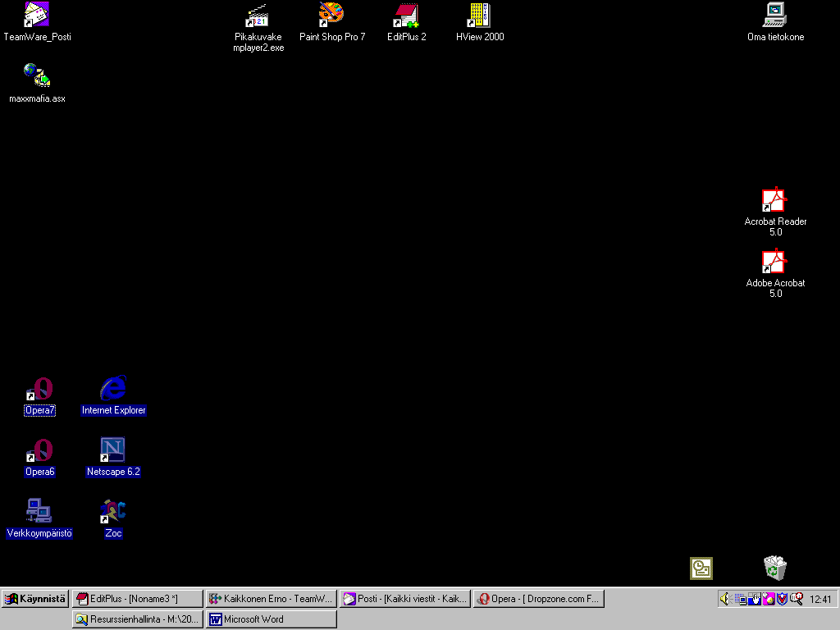840x630 pixels.
Task: Select the Oma tietokone icon
Action: coord(775,15)
